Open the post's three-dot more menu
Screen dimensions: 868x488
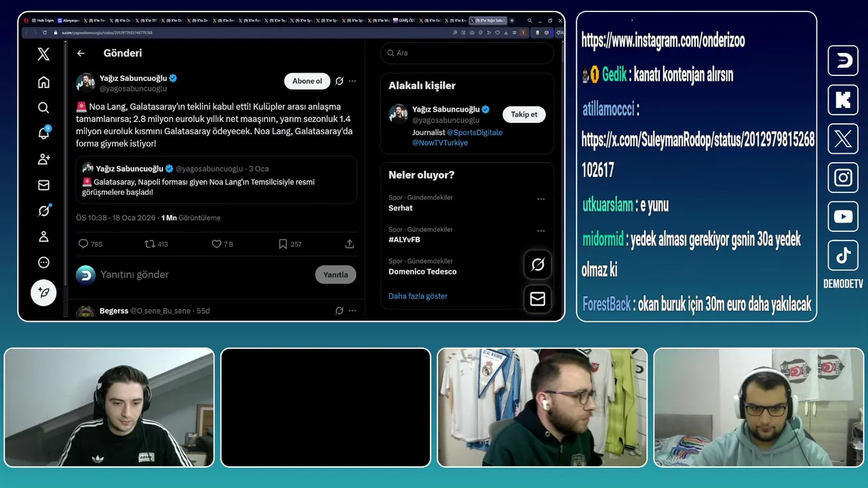pyautogui.click(x=352, y=81)
